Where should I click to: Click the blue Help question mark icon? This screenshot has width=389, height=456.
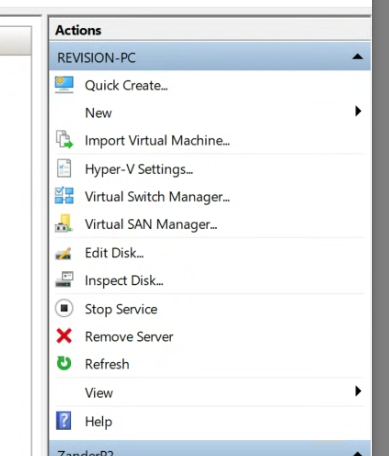point(63,421)
